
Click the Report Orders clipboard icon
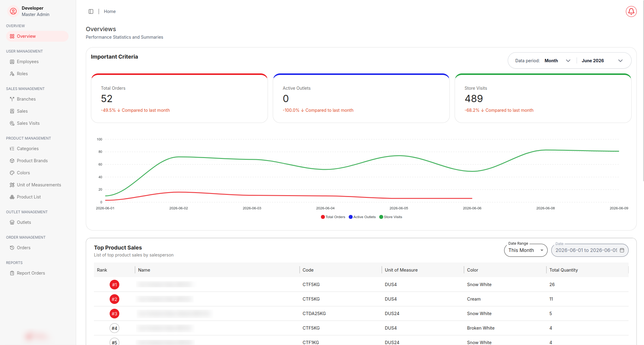(x=12, y=273)
